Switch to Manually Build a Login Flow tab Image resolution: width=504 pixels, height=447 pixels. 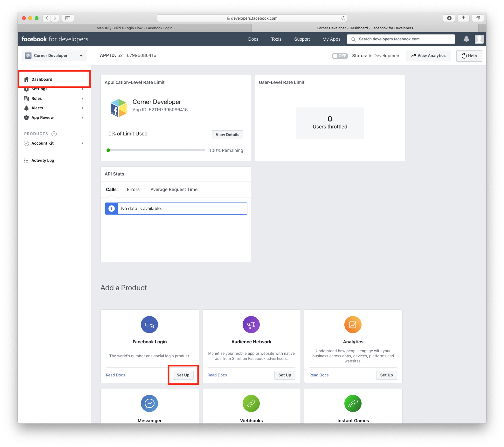tap(135, 28)
